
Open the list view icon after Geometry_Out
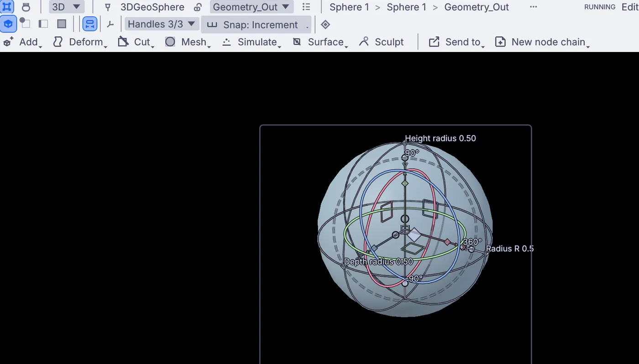[306, 7]
